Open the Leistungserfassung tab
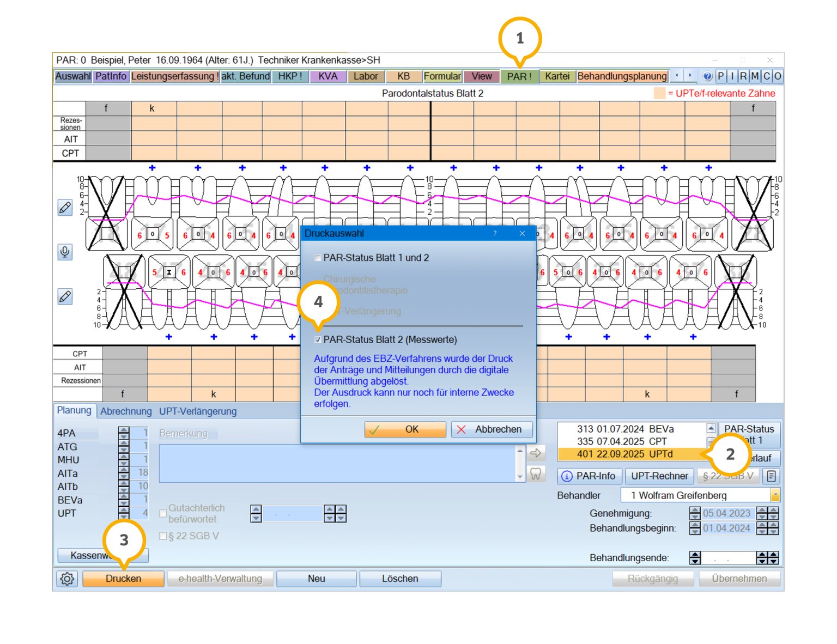Viewport: 837px width, 644px height. pos(174,76)
